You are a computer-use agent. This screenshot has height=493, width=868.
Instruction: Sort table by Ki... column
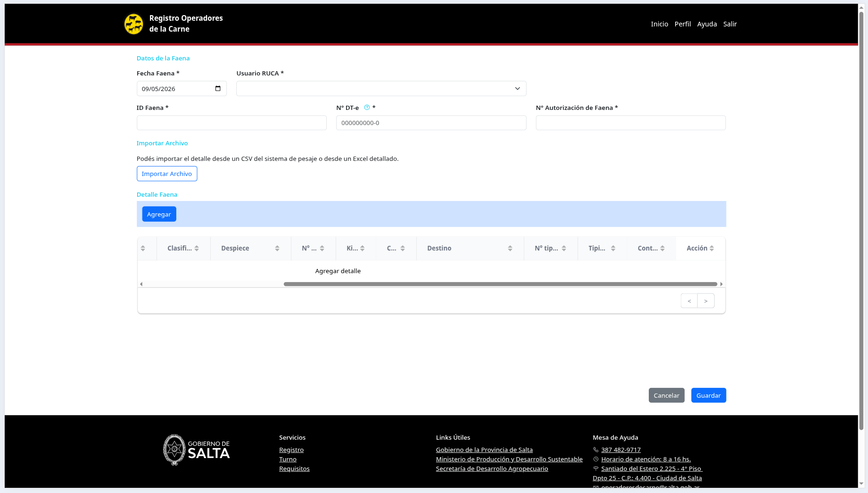(x=363, y=249)
